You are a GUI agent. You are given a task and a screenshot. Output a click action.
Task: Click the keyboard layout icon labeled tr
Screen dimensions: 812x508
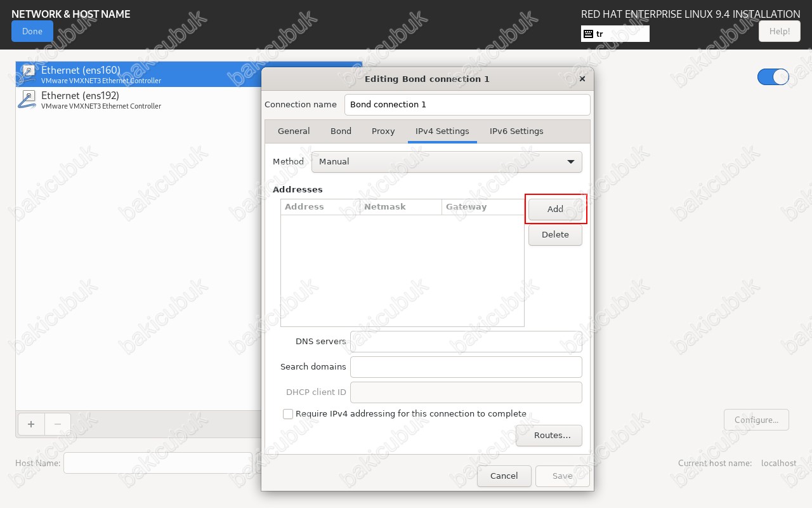click(x=589, y=34)
